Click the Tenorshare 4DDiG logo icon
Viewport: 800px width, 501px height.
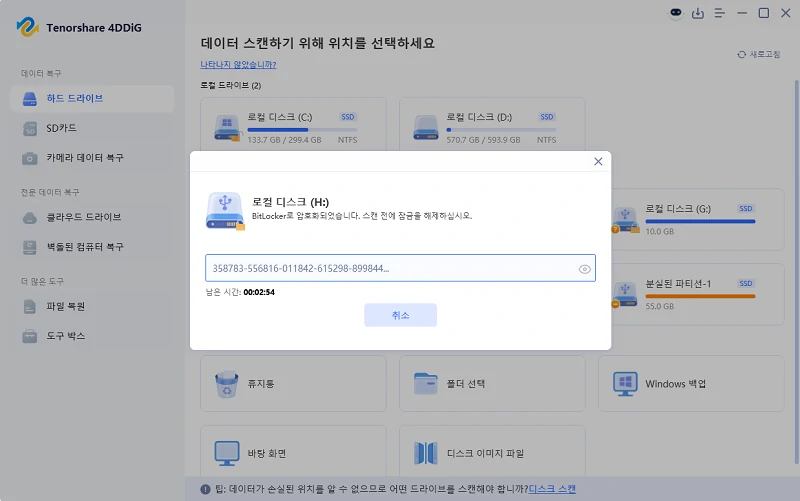(x=28, y=27)
